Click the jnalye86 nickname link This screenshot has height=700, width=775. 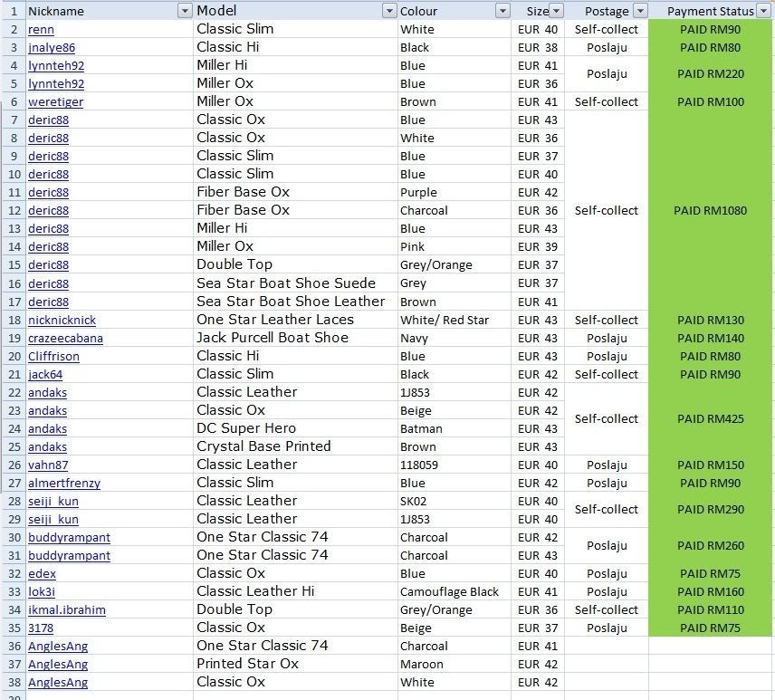52,48
